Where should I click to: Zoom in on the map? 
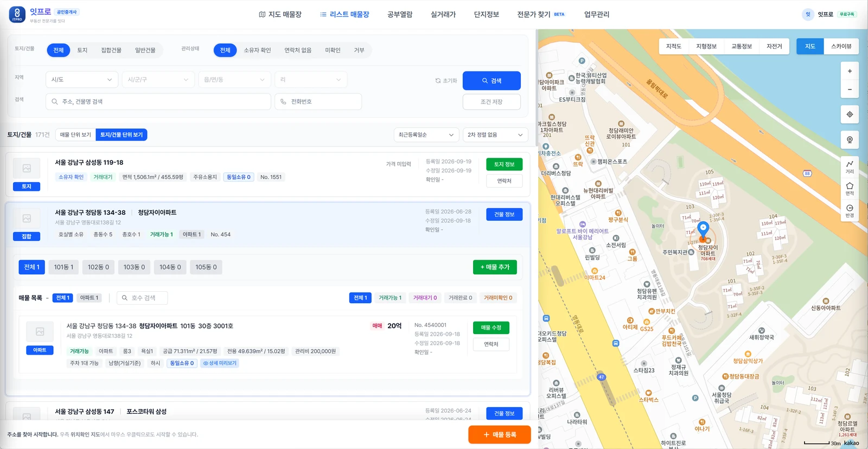coord(850,71)
